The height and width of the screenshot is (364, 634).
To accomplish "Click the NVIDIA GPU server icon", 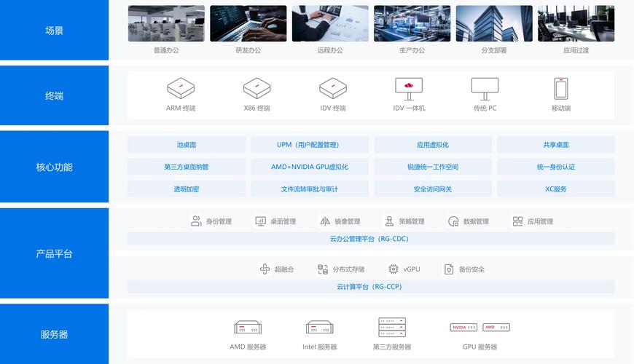I will click(463, 328).
